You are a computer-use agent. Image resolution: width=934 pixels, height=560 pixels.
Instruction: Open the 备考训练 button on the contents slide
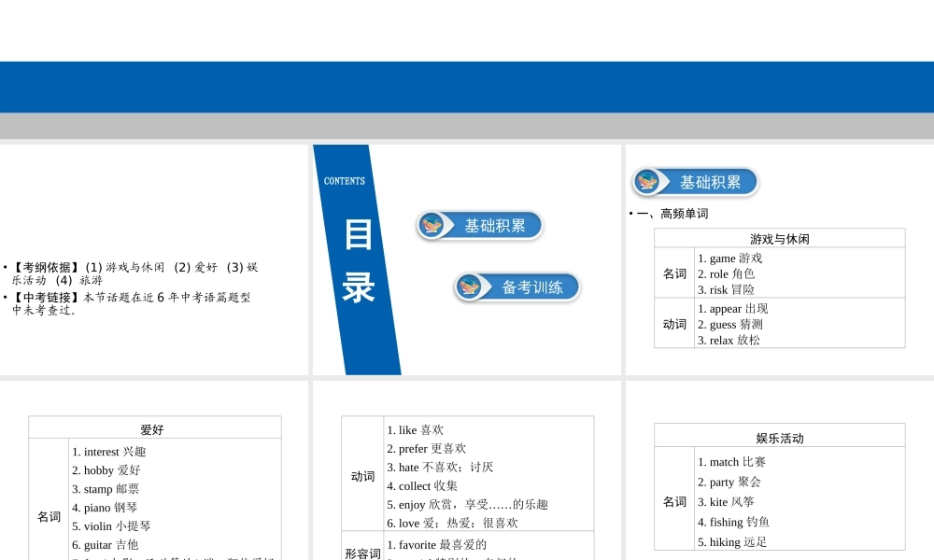point(517,287)
